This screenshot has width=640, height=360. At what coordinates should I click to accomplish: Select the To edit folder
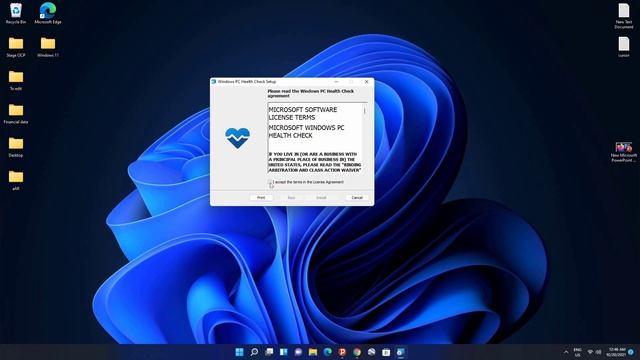16,80
